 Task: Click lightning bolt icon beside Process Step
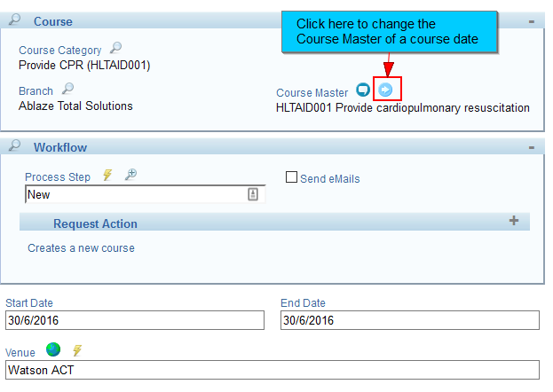107,175
